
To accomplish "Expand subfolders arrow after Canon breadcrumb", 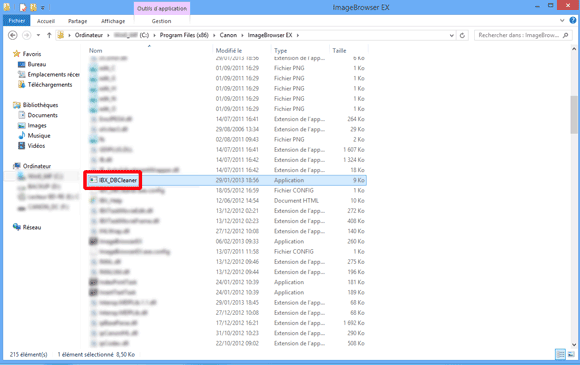I will (242, 36).
